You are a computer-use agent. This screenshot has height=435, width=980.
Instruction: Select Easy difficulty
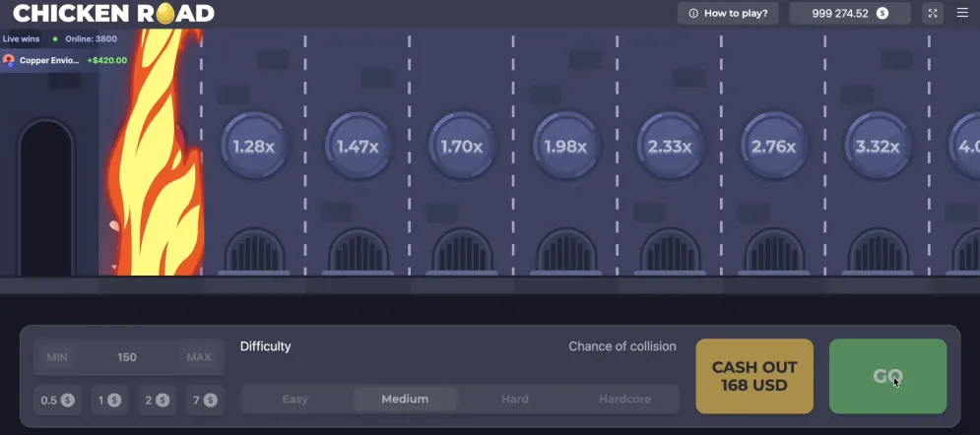pos(295,399)
